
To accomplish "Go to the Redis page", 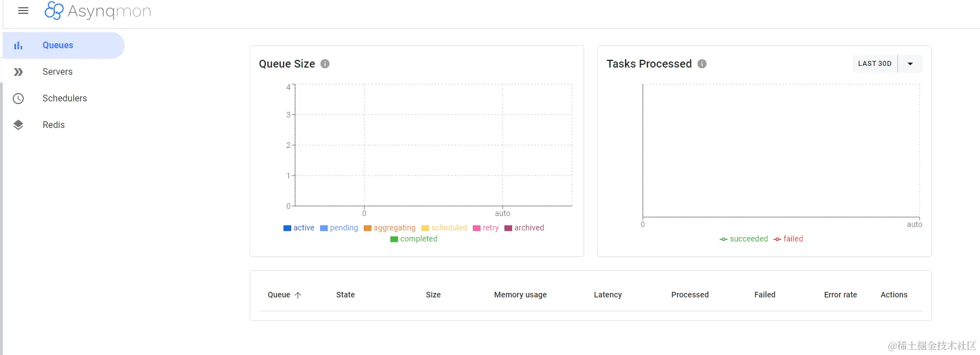I will (54, 125).
